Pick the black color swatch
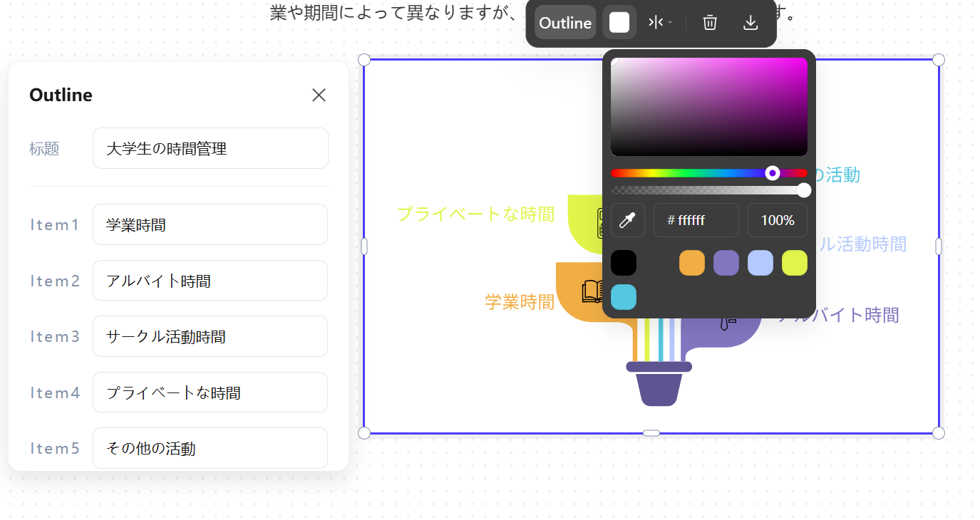This screenshot has width=980, height=520. click(x=624, y=263)
